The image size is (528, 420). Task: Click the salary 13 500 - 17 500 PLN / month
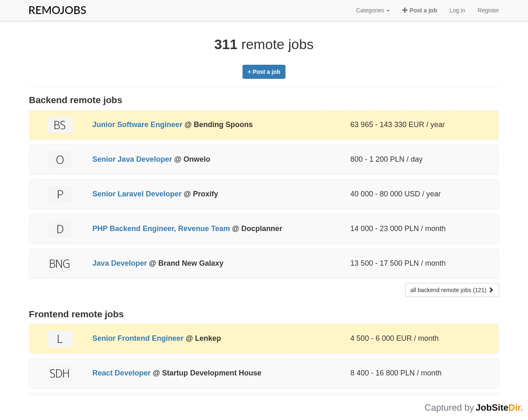coord(398,263)
